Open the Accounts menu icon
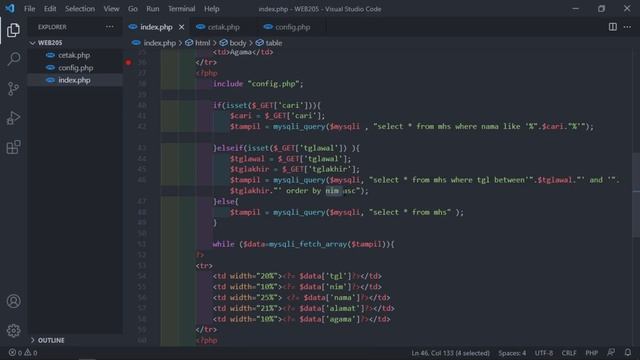This screenshot has width=640, height=360. (x=13, y=301)
